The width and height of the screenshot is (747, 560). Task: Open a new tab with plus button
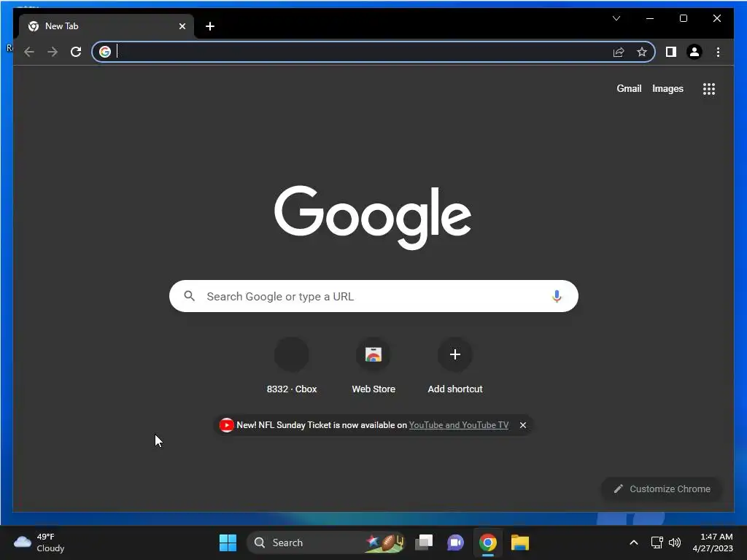pyautogui.click(x=210, y=26)
